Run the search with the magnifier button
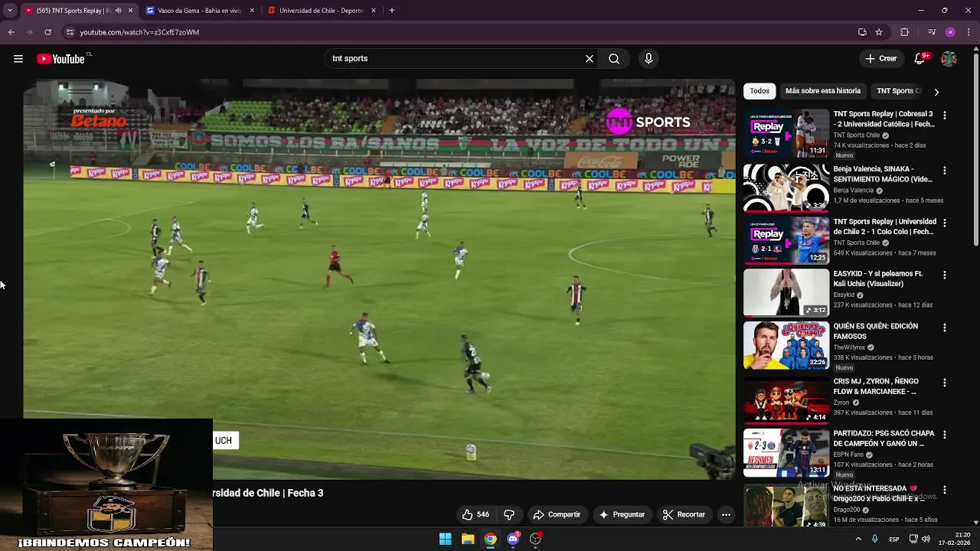980x551 pixels. (x=614, y=59)
